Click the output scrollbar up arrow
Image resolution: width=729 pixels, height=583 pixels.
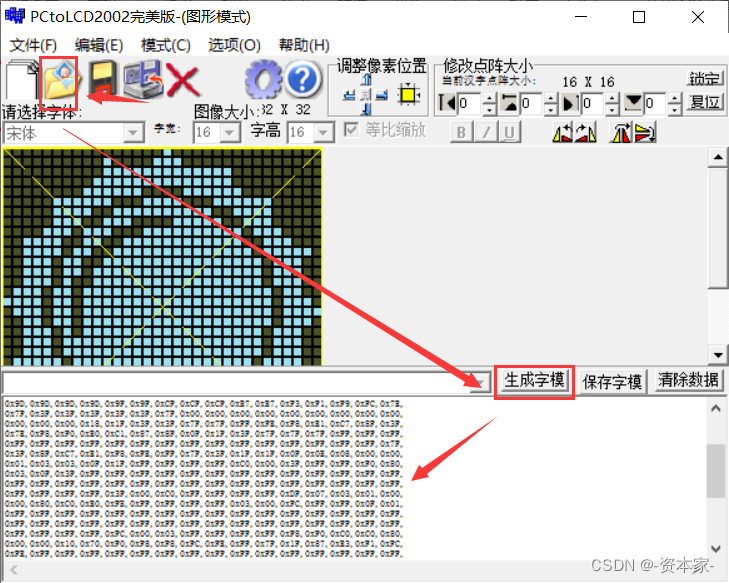click(716, 409)
